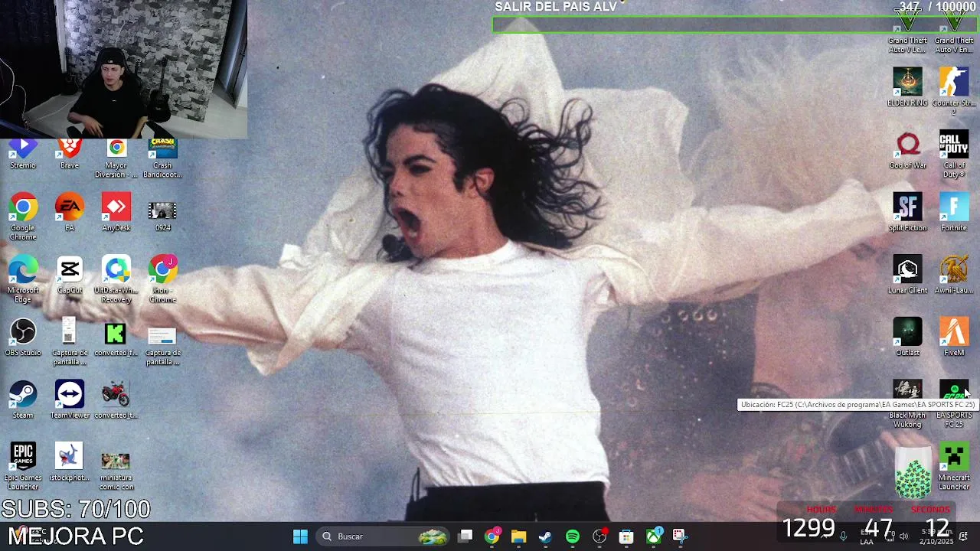Launch Brave browser from the desktop
The width and height of the screenshot is (980, 551).
click(70, 154)
